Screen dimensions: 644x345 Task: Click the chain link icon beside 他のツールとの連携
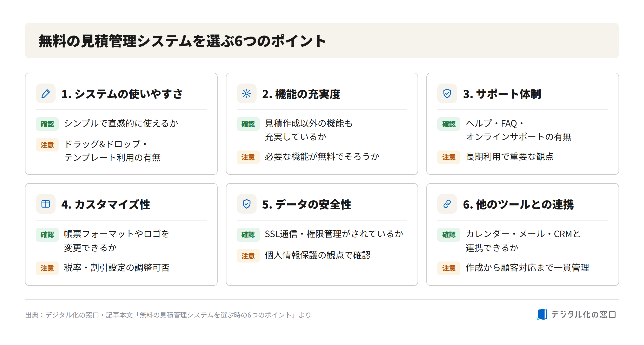(447, 204)
